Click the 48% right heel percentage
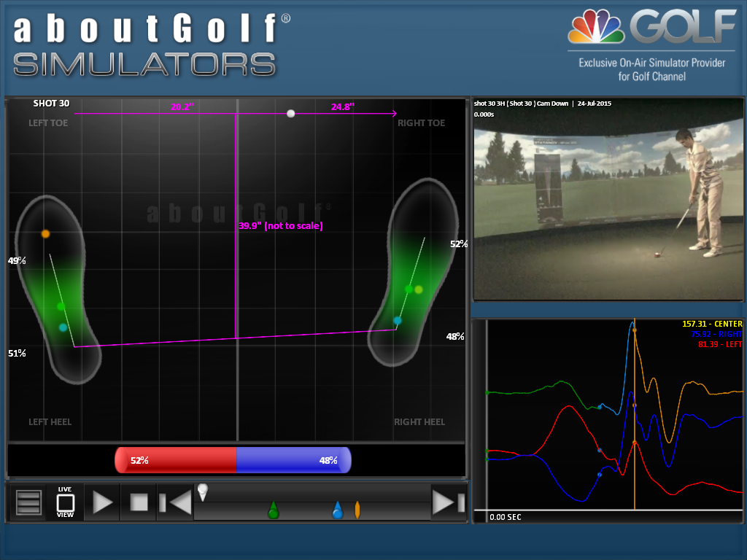Image resolution: width=747 pixels, height=560 pixels. click(455, 336)
